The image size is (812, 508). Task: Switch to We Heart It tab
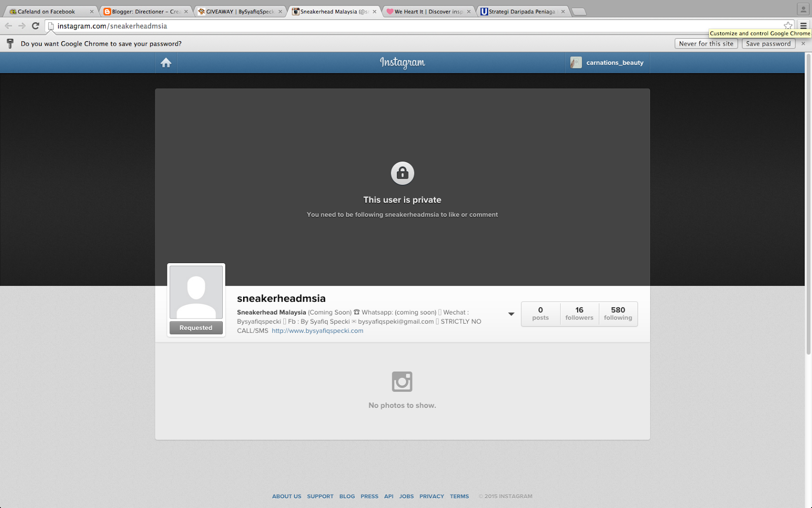tap(428, 11)
